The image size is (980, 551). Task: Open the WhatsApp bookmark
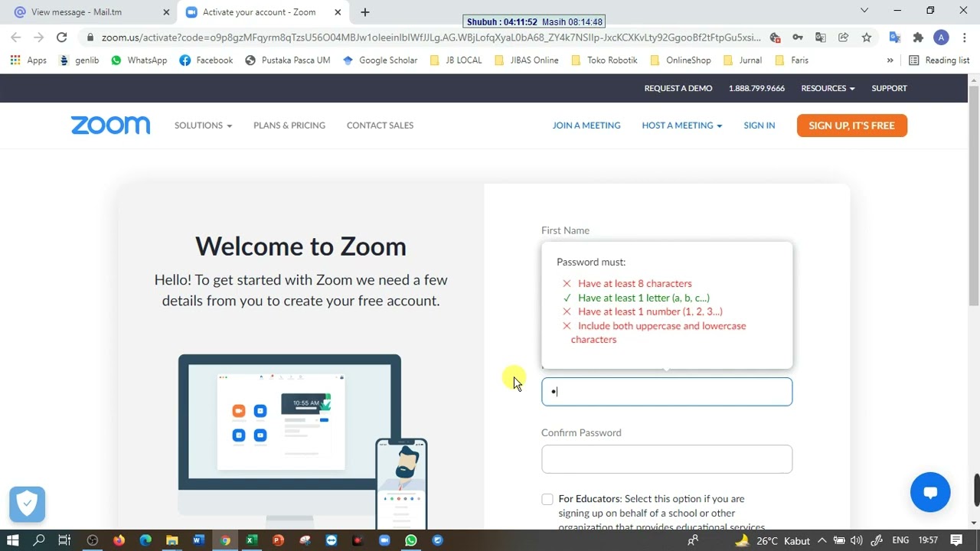tap(139, 60)
